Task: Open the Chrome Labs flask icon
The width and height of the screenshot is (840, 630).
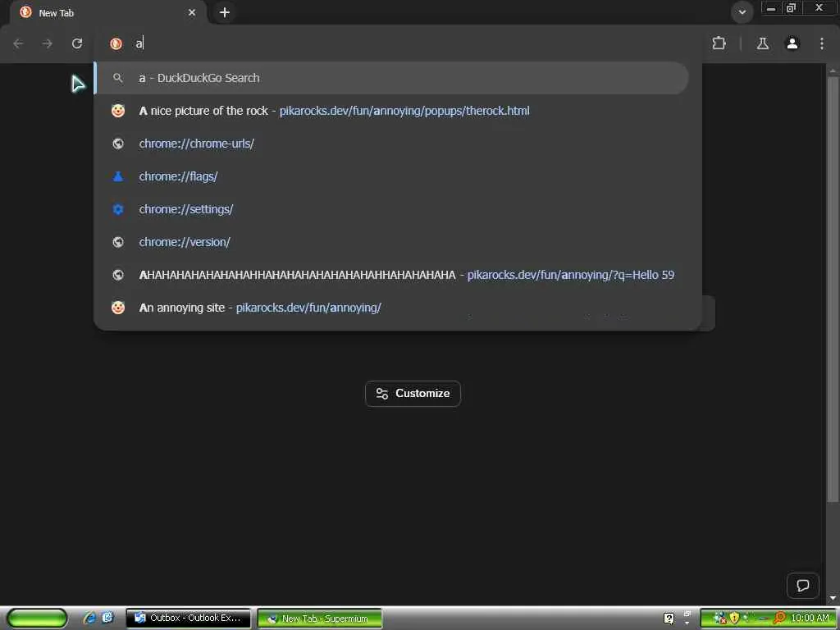Action: click(x=763, y=44)
